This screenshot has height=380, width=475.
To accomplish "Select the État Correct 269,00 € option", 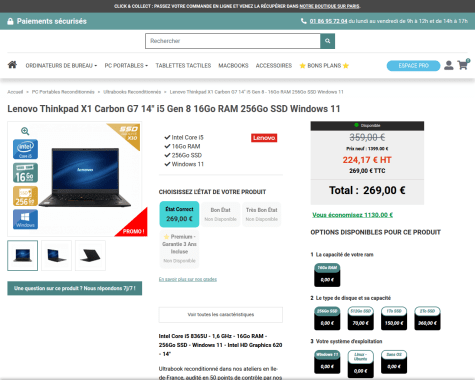I will point(179,214).
